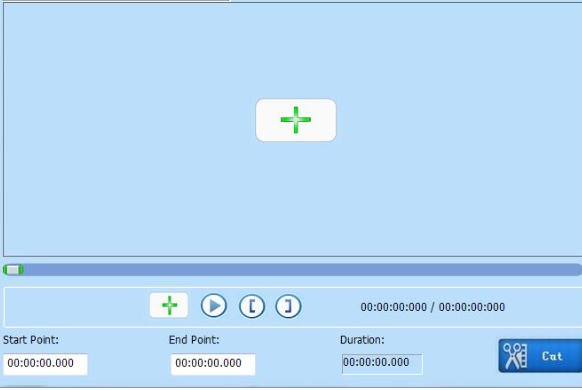
Task: Click the Start Point time field
Action: pos(45,364)
